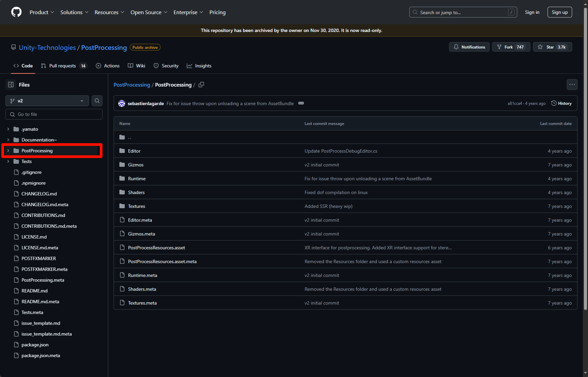Click the .gitignore file icon in sidebar
Image resolution: width=588 pixels, height=377 pixels.
(16, 172)
